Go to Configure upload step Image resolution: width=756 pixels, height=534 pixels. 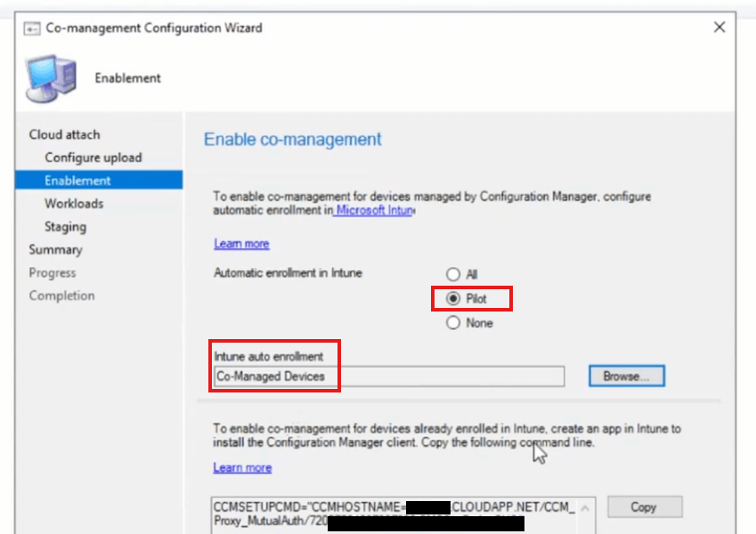93,158
